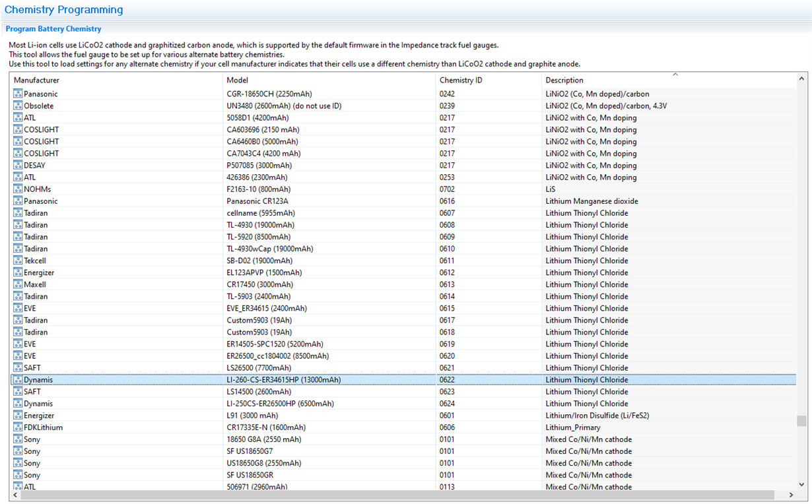Viewport: 812px width, 504px height.
Task: Click the Chemistry ID 0253 cell
Action: (x=447, y=177)
